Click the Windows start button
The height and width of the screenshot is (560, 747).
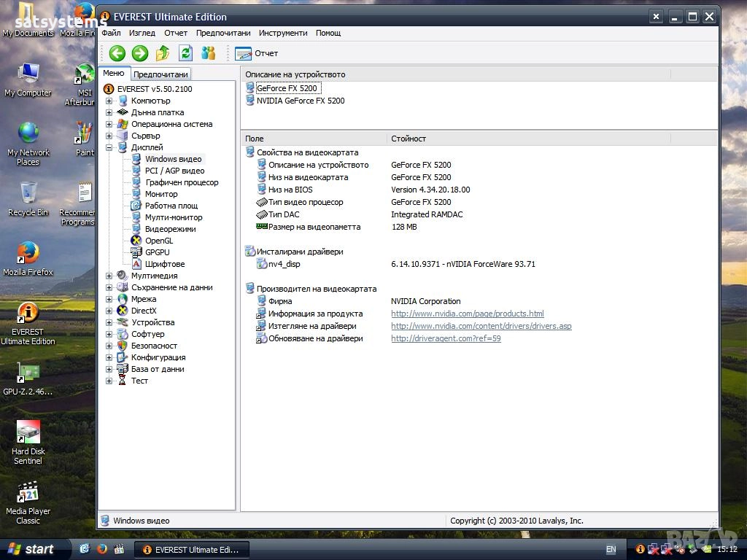coord(31,549)
